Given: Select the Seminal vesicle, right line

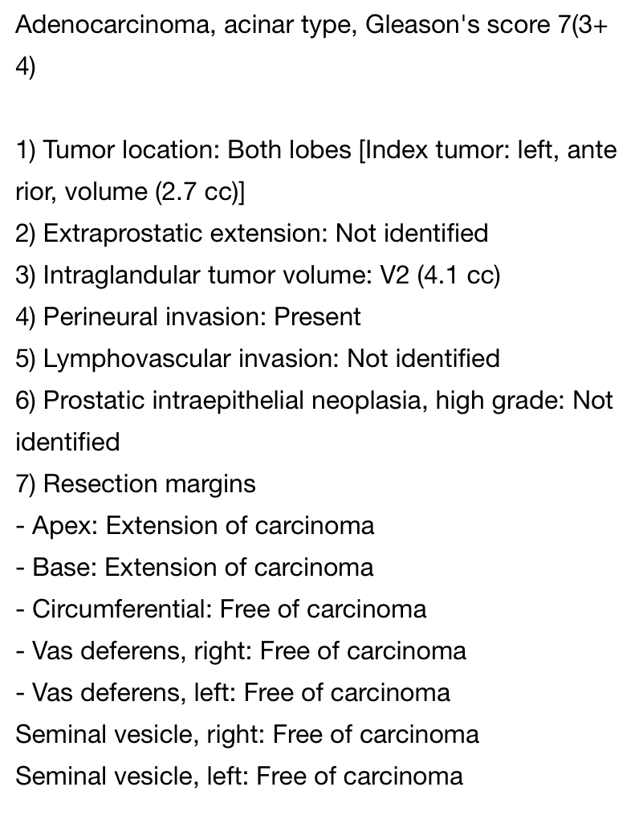Looking at the screenshot, I should point(247,735).
